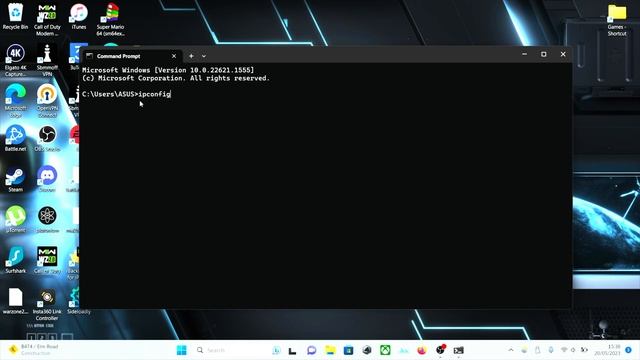
Task: Open Xbox app from taskbar
Action: pos(385,350)
